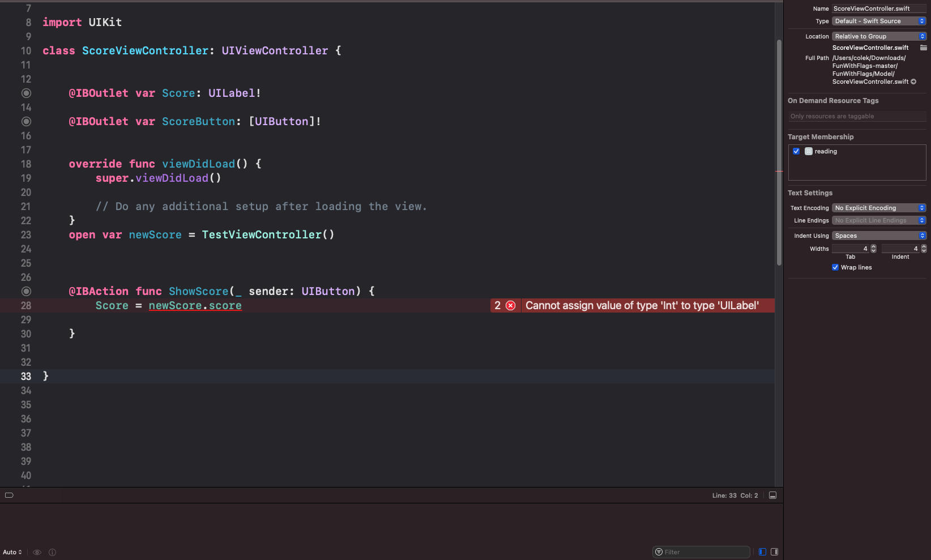The image size is (931, 560).
Task: Hide the debug area with the bottom panel icon
Action: pos(772,495)
